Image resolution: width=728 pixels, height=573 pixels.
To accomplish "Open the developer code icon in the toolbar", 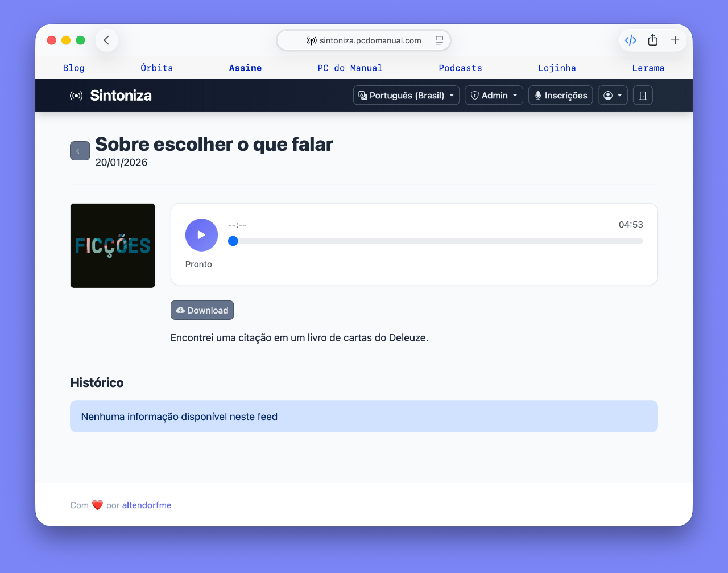I will coord(631,40).
